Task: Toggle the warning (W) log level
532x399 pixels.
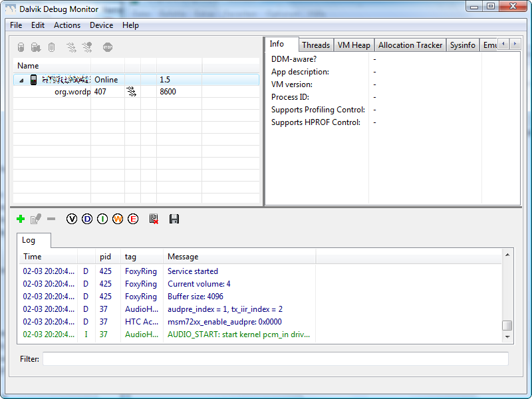Action: pyautogui.click(x=118, y=219)
